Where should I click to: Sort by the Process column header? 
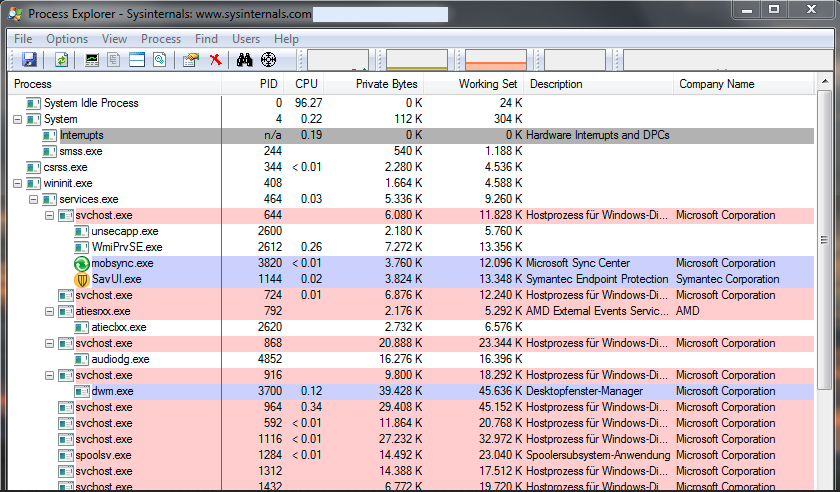pyautogui.click(x=115, y=84)
